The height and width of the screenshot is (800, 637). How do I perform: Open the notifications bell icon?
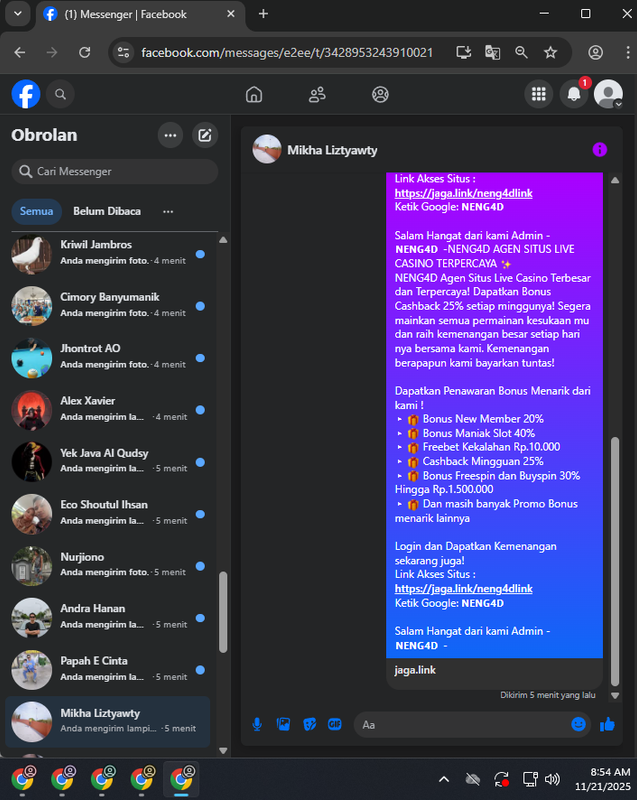(574, 94)
